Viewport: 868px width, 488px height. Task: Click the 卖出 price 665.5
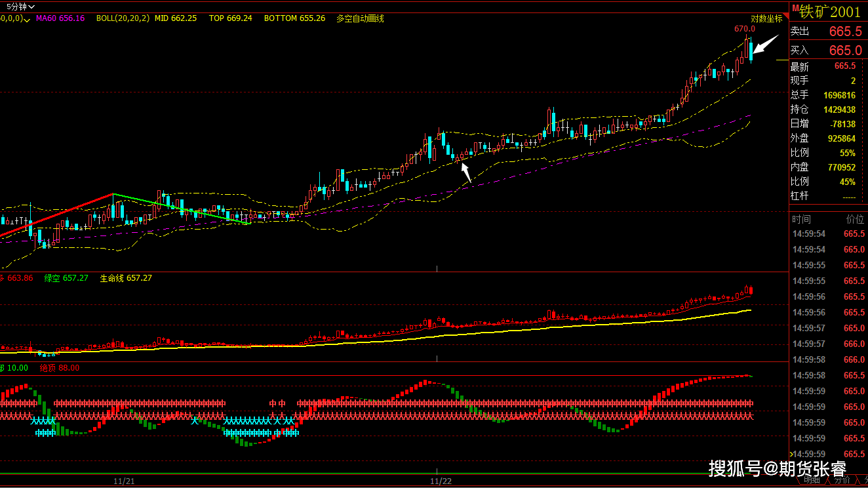pyautogui.click(x=845, y=31)
